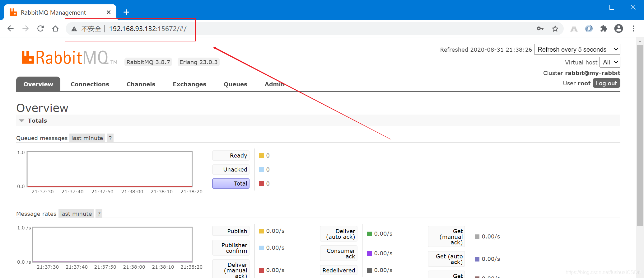Toggle the Publisher confirm legend

231,248
